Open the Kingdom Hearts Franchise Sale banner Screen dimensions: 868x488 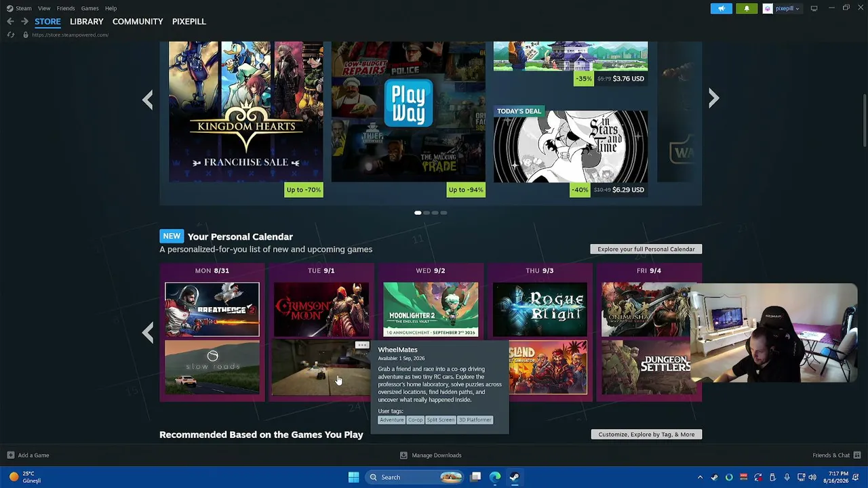click(x=246, y=112)
